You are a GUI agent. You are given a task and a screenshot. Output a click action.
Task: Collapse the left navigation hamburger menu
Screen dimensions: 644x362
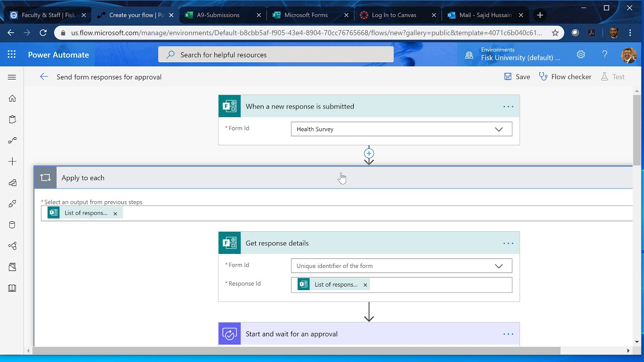[x=12, y=77]
